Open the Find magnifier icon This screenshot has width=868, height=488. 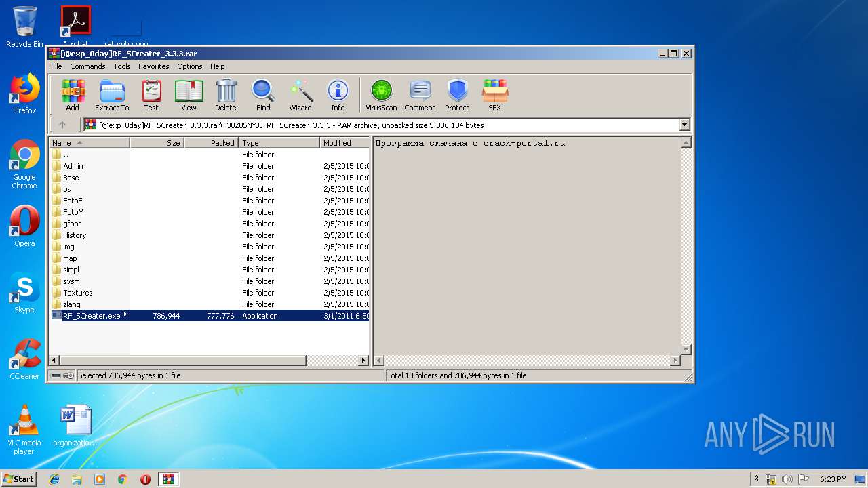click(x=263, y=96)
